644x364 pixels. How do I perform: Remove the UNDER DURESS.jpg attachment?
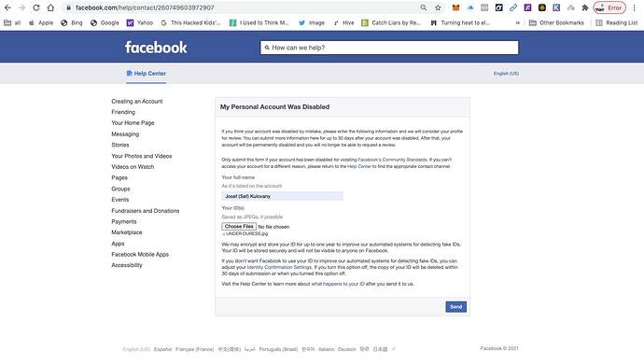click(224, 233)
